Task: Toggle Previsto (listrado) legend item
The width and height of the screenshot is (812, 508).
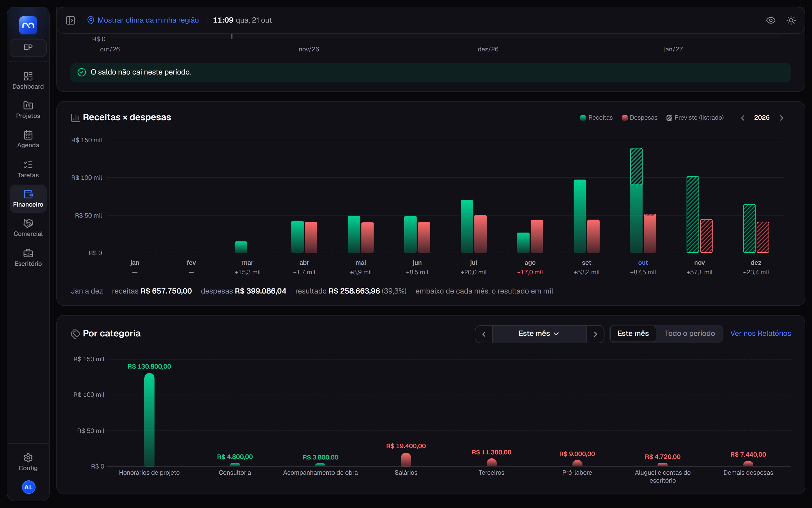Action: click(695, 118)
